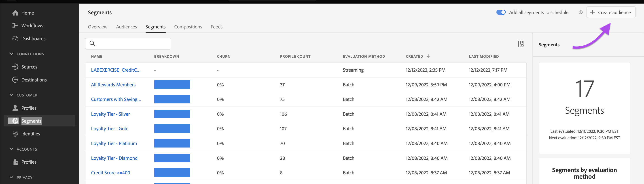Viewport: 644px width, 184px height.
Task: Open Loyalty Tier - Silver segment
Action: click(110, 114)
